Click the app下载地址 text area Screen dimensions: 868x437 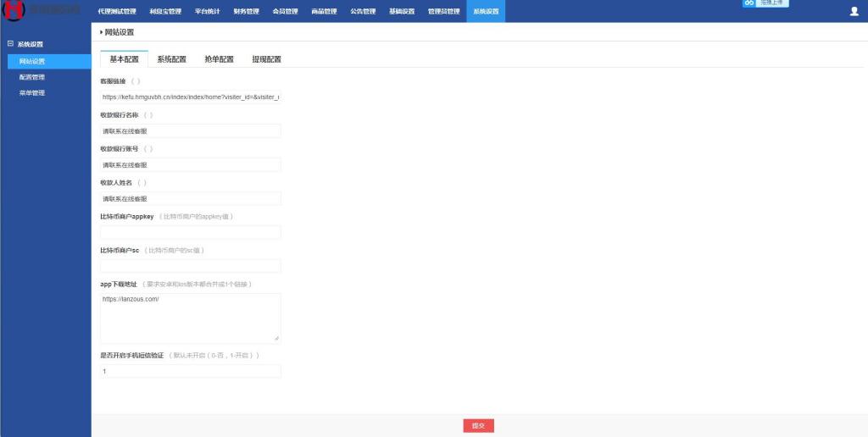tap(190, 318)
